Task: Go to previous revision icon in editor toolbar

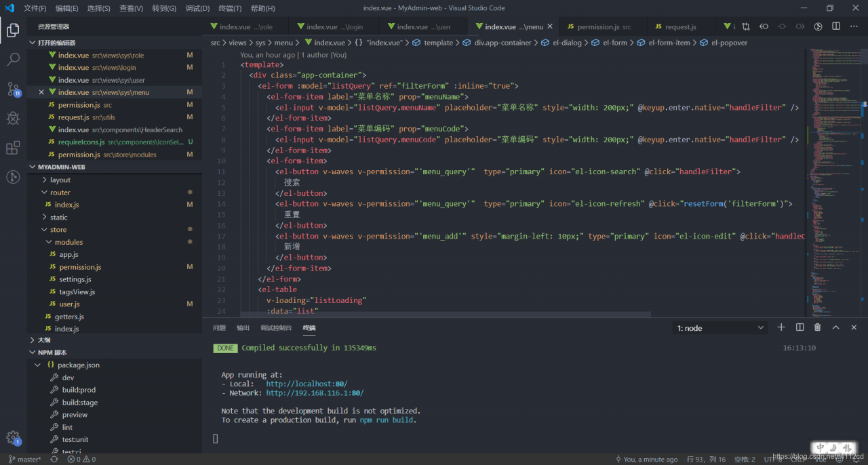Action: [764, 26]
